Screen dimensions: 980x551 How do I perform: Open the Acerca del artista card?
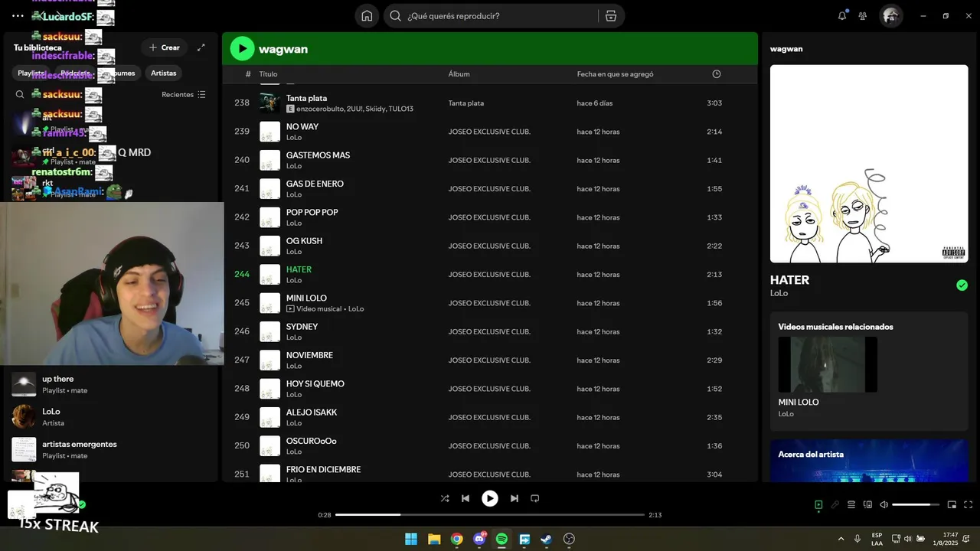869,461
